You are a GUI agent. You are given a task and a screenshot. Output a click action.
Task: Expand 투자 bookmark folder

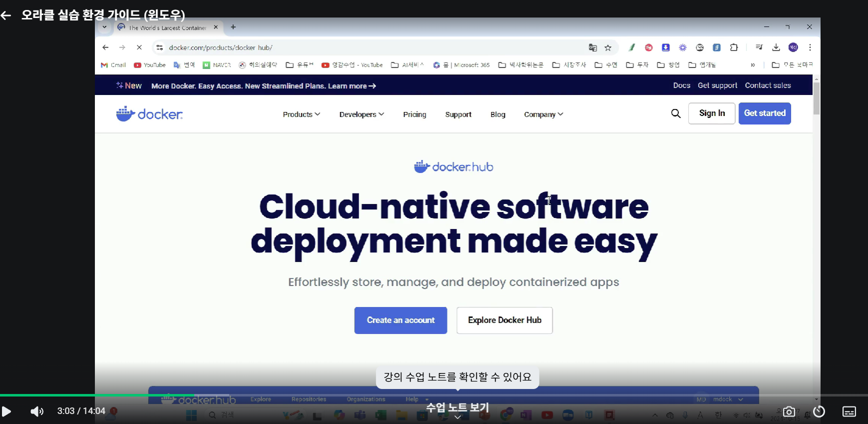pos(637,65)
